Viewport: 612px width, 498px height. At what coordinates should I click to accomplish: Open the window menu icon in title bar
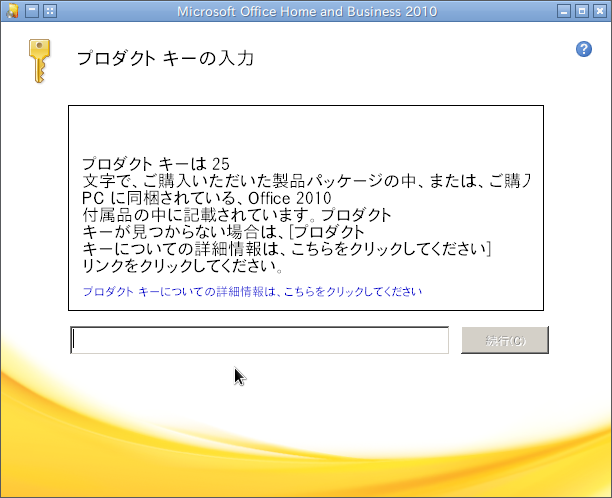pyautogui.click(x=12, y=11)
